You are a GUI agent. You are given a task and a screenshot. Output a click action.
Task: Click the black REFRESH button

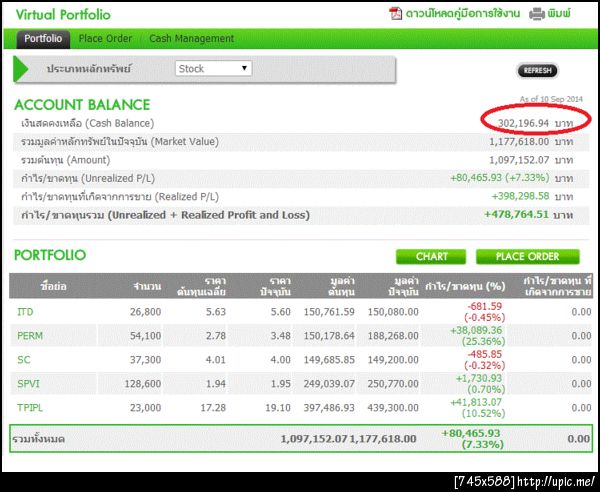537,71
